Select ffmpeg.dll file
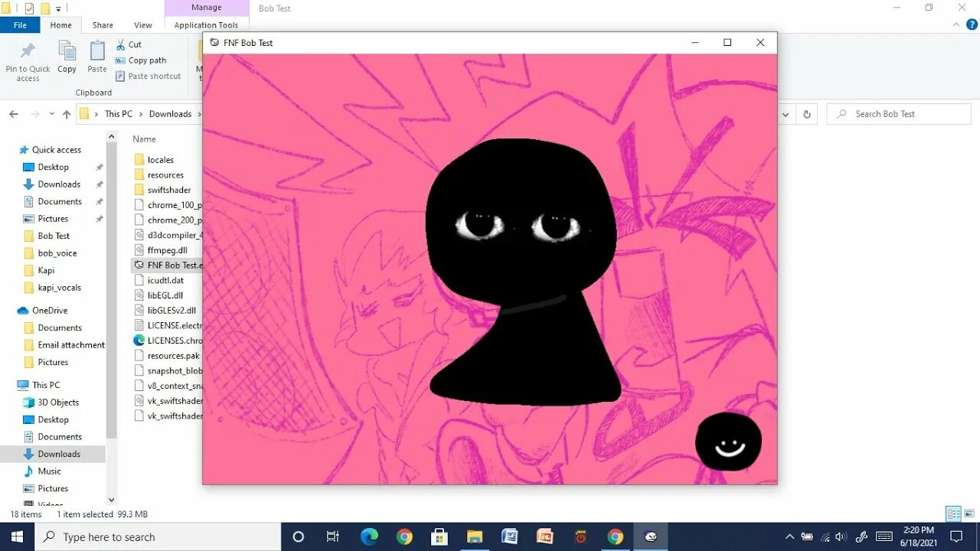Screen dimensions: 980x551 pyautogui.click(x=167, y=250)
